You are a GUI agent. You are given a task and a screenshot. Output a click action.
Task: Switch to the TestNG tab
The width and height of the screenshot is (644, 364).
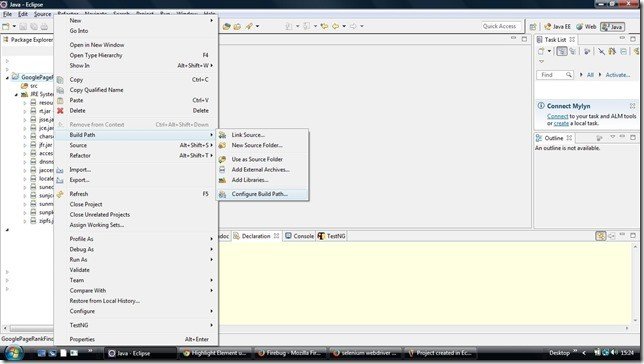point(332,236)
